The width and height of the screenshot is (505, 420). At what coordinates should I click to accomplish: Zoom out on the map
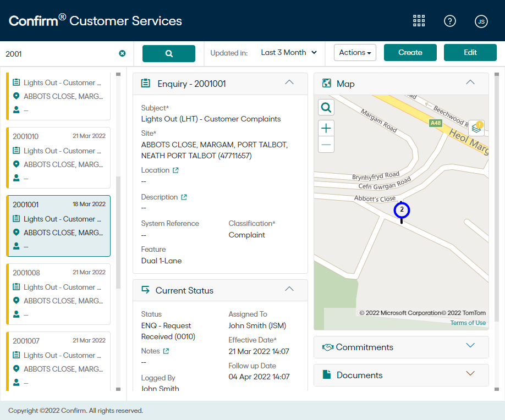(x=326, y=145)
